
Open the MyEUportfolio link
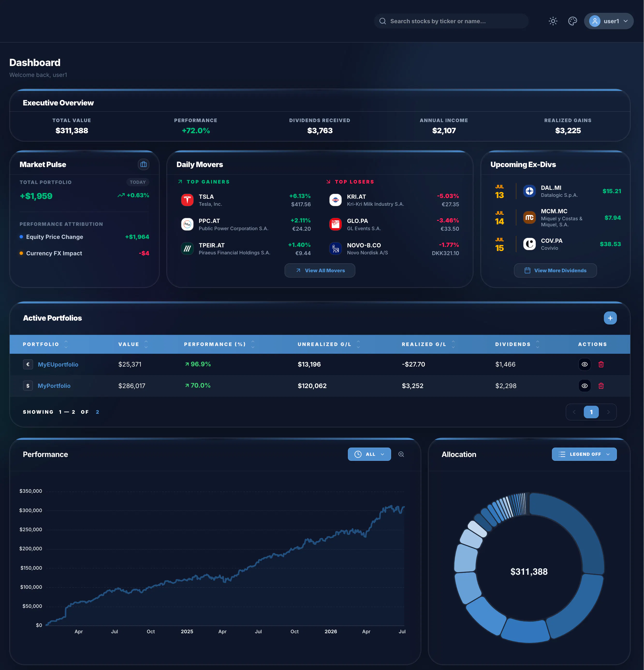[x=58, y=364]
